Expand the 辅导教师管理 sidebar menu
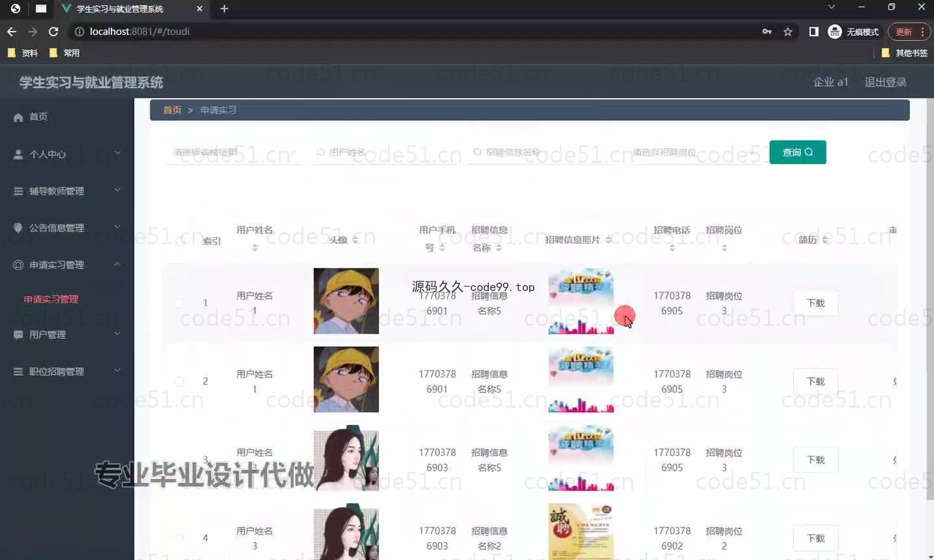This screenshot has height=560, width=934. (x=67, y=191)
